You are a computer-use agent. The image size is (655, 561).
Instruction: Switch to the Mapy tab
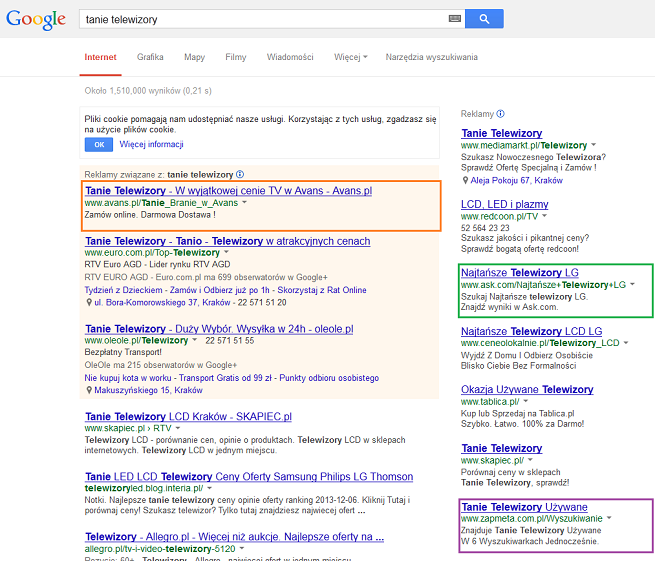[x=194, y=57]
